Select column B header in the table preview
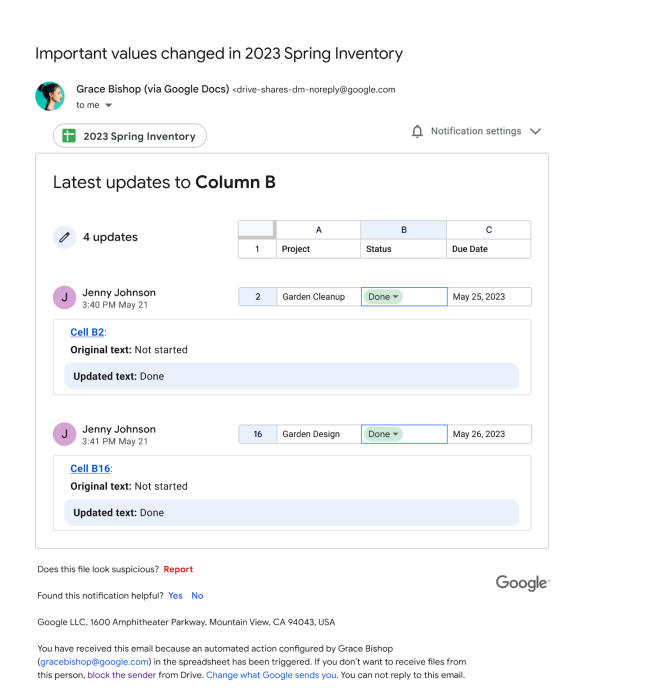The image size is (648, 700). click(403, 230)
